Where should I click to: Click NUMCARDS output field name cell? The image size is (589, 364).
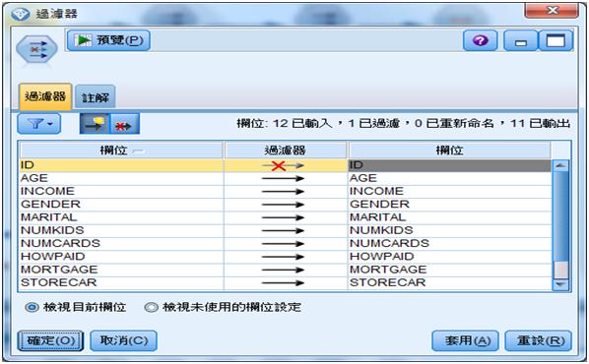[449, 244]
